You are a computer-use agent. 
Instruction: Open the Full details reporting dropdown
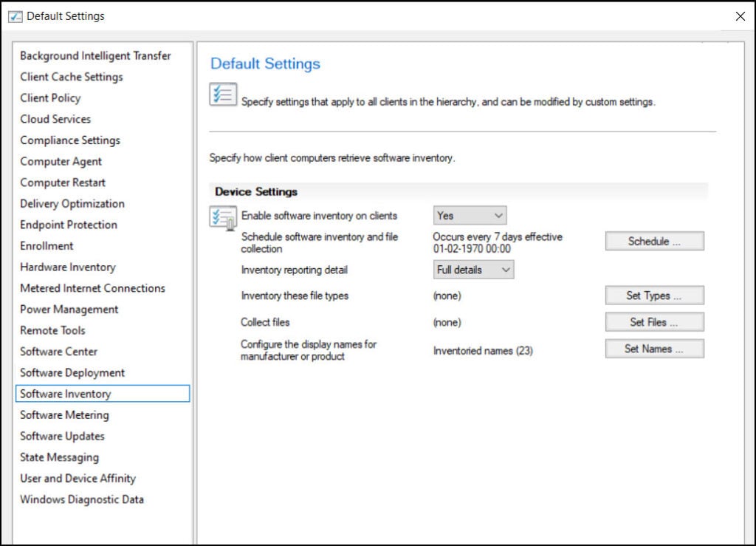pos(473,270)
